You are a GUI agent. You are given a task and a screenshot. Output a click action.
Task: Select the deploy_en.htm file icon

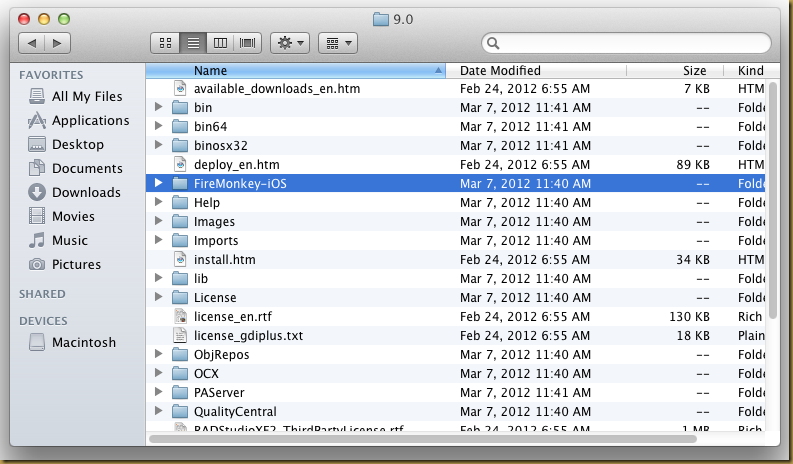coord(180,164)
